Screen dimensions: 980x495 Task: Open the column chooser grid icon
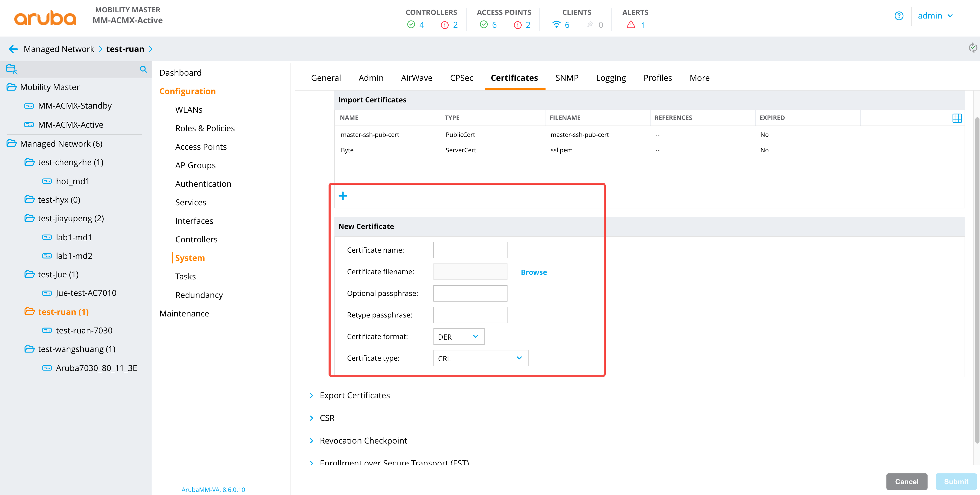pyautogui.click(x=957, y=118)
